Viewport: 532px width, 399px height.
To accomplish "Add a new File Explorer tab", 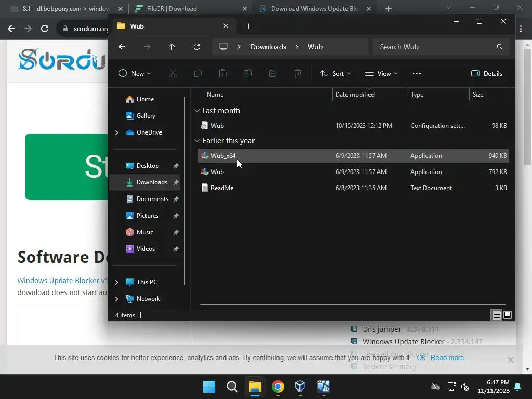I will coord(249,26).
